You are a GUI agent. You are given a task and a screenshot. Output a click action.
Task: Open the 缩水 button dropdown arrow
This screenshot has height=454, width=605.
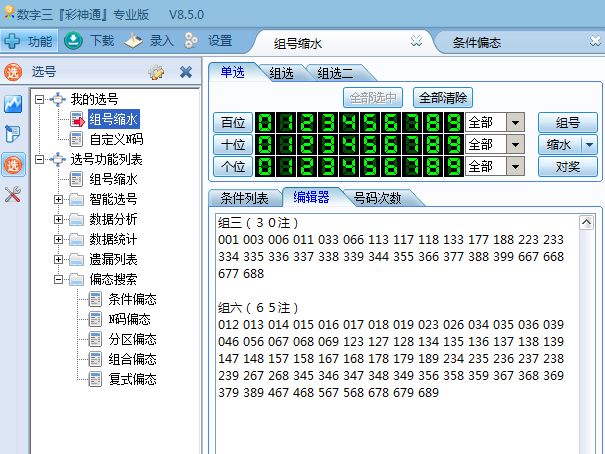(x=589, y=144)
